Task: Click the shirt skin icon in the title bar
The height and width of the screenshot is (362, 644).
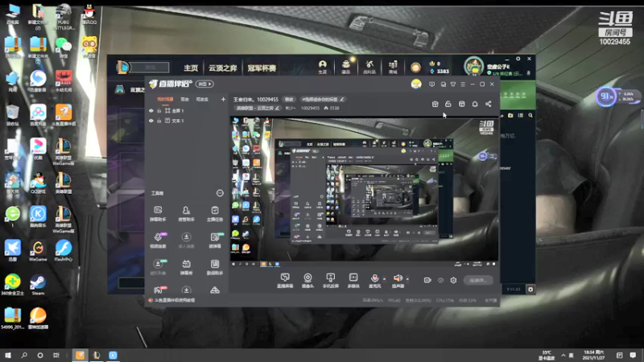Action: pos(453,84)
